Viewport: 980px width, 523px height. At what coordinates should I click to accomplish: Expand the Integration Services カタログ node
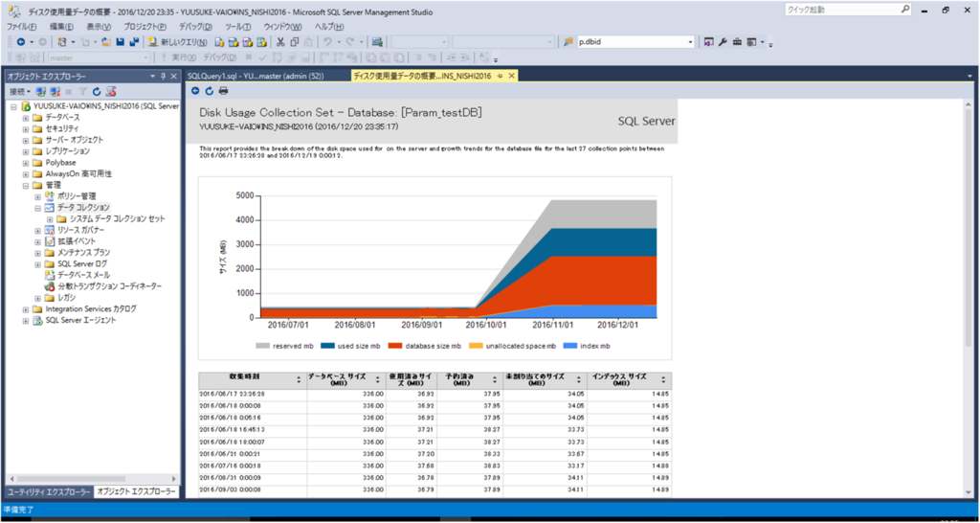[x=26, y=309]
